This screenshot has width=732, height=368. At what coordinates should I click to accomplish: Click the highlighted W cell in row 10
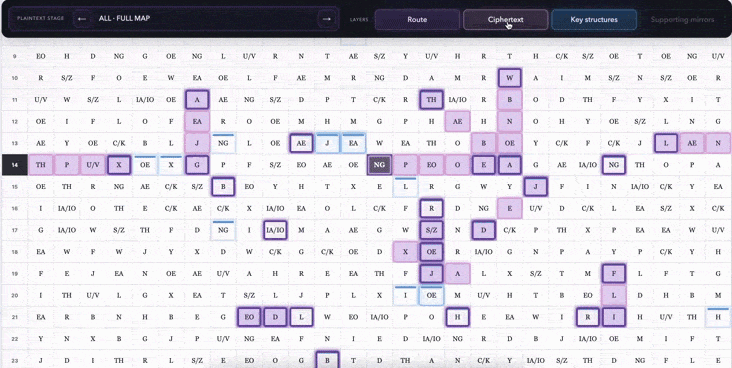[509, 78]
